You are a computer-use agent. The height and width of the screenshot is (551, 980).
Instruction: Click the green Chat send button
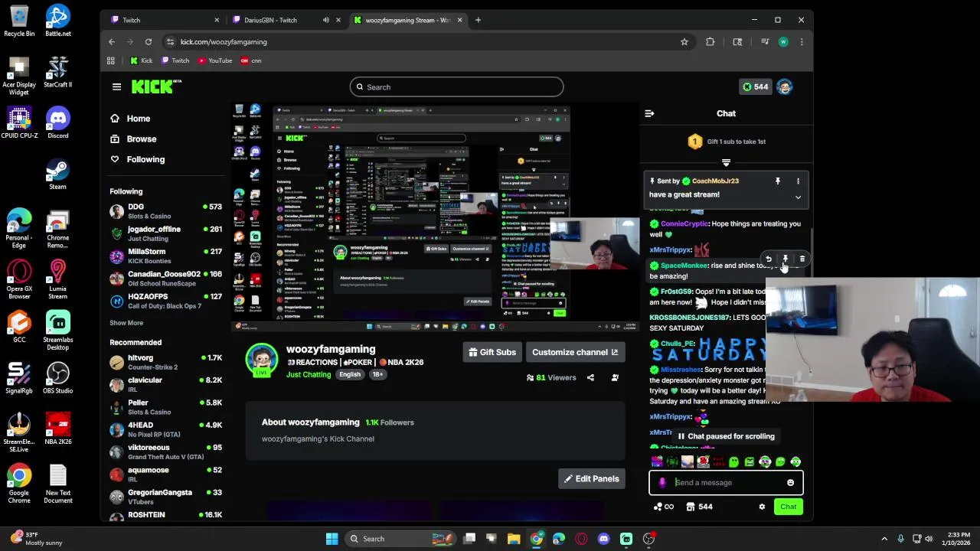click(x=788, y=507)
